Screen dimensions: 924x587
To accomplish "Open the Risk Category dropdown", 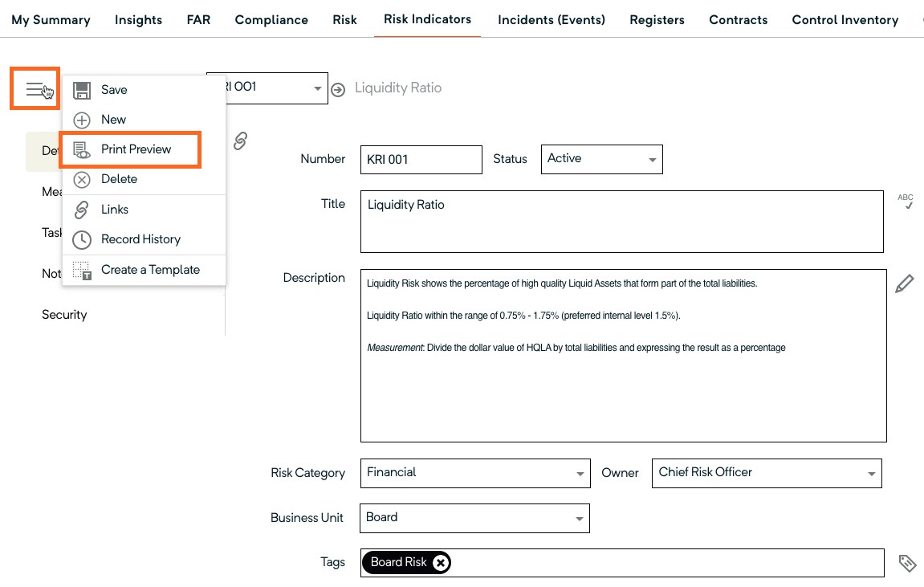I will pyautogui.click(x=475, y=473).
